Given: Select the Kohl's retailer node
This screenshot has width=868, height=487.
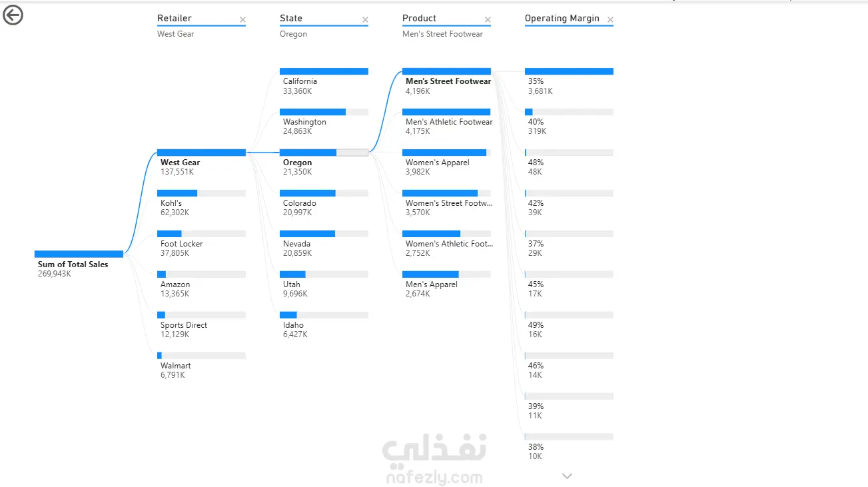Looking at the screenshot, I should 201,193.
